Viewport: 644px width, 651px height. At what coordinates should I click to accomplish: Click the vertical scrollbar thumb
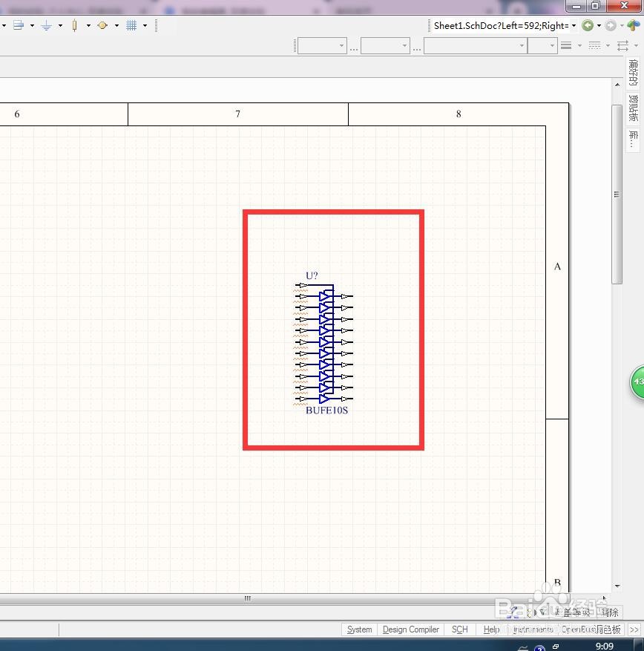[617, 194]
